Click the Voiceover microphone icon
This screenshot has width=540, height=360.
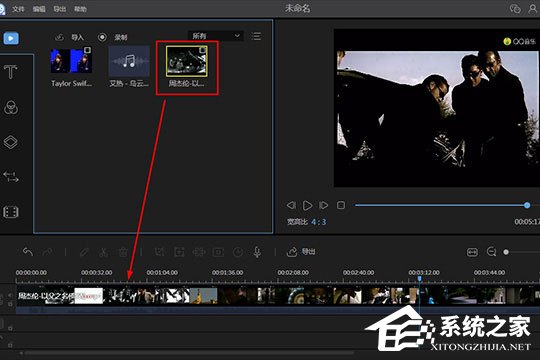(x=257, y=252)
